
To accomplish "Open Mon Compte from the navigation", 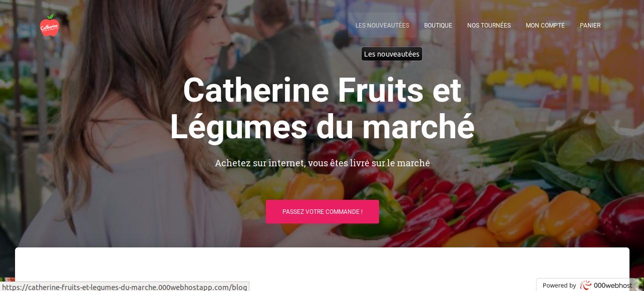I will (x=545, y=26).
